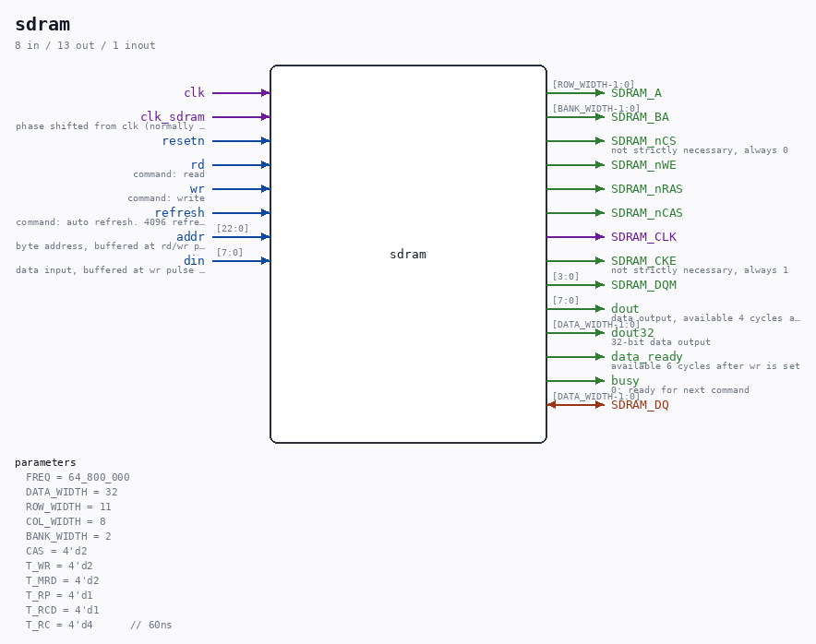Click the 'BANK_WIDTH = 2' parameter line

pyautogui.click(x=68, y=536)
